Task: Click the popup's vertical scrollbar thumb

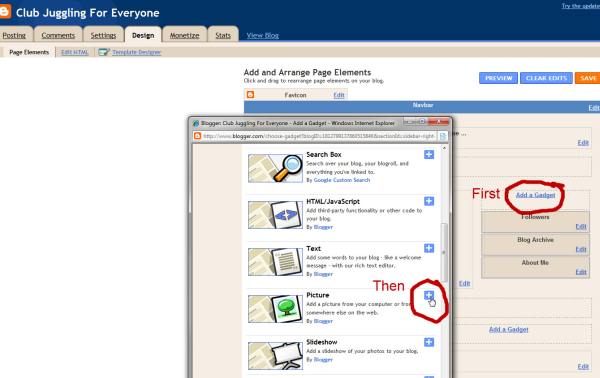Action: point(444,253)
